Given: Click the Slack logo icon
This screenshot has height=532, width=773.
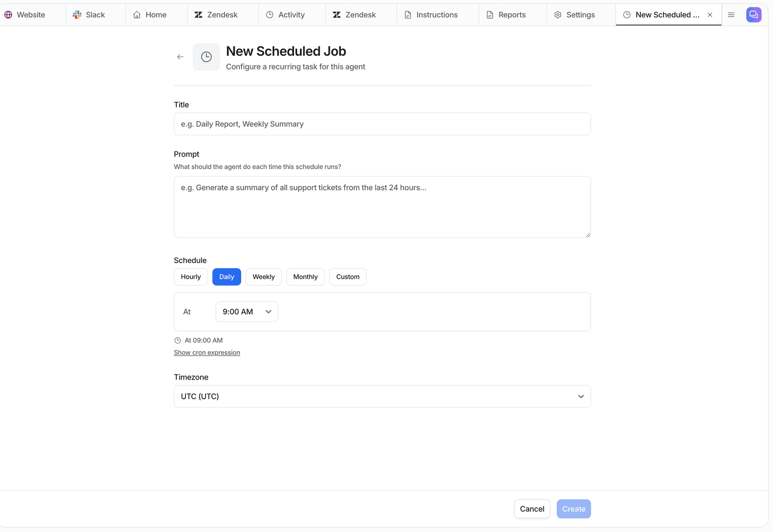Looking at the screenshot, I should pyautogui.click(x=77, y=15).
